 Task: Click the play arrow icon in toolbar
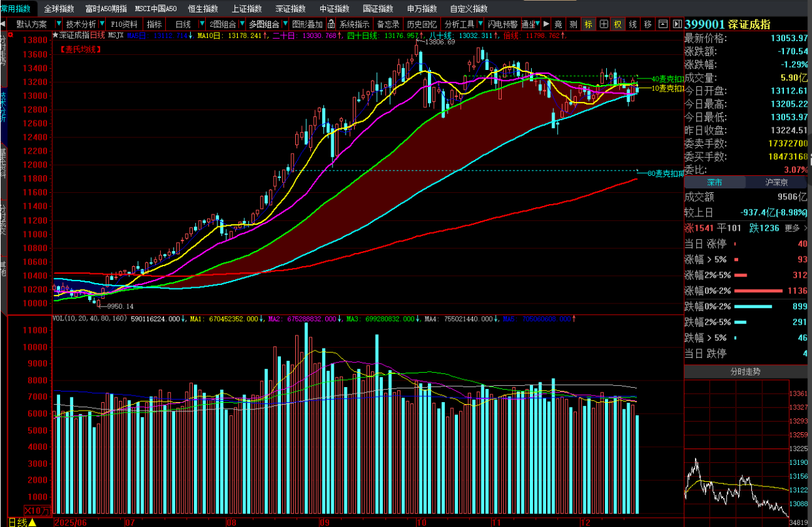click(546, 24)
